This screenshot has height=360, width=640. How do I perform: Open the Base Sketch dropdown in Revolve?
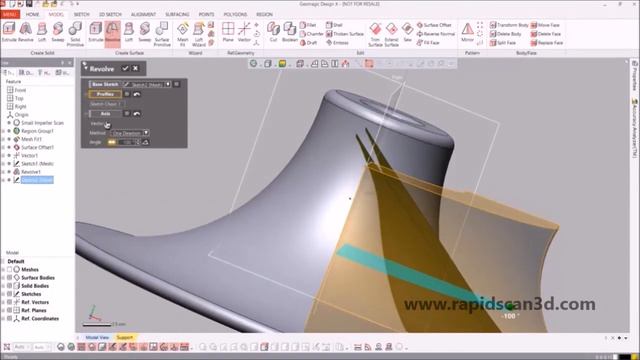pos(168,84)
